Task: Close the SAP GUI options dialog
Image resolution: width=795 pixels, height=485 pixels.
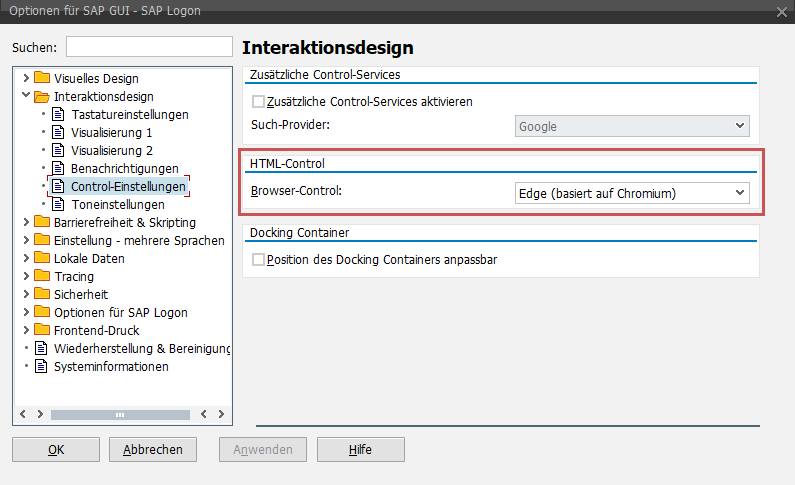Action: [x=781, y=12]
